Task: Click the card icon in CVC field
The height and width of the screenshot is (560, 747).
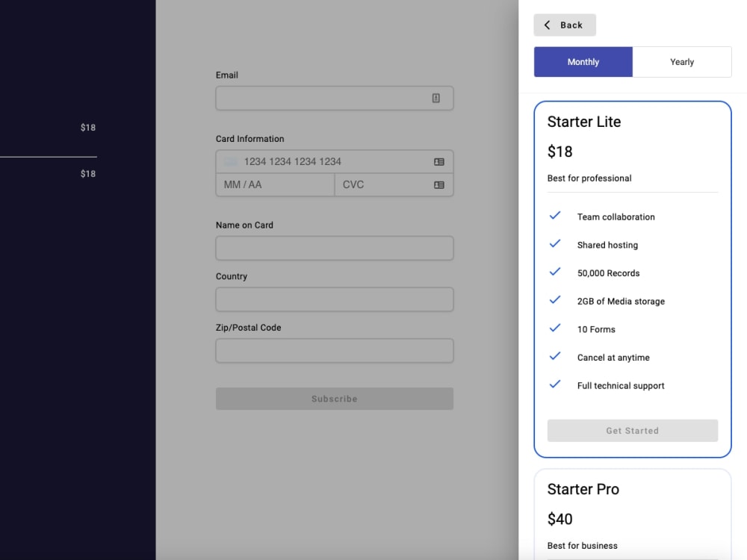Action: click(439, 184)
